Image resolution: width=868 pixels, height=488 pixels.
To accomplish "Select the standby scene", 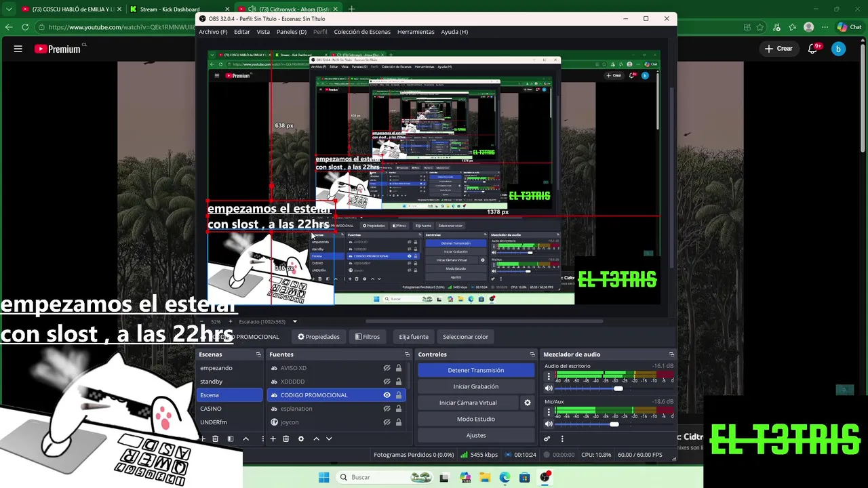I will coord(230,382).
